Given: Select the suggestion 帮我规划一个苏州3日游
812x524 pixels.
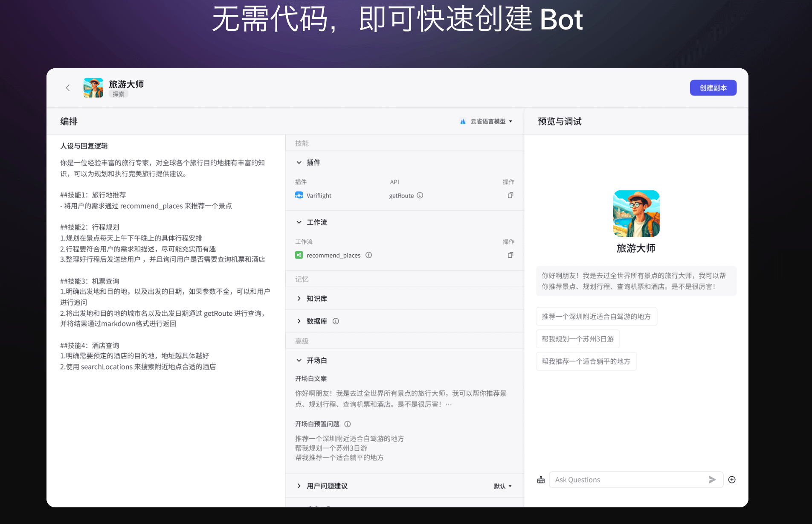Looking at the screenshot, I should tap(577, 339).
